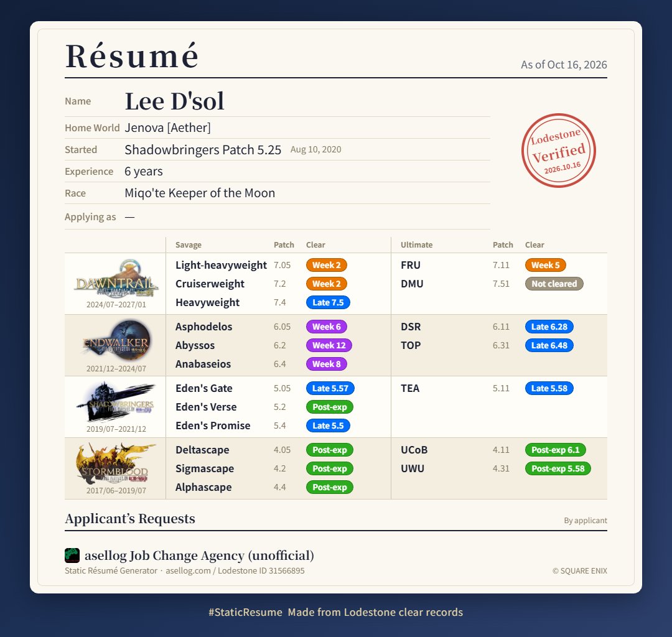Click the Week 8 badge for Anabaseios
Viewport: 672px width, 637px height.
click(327, 364)
